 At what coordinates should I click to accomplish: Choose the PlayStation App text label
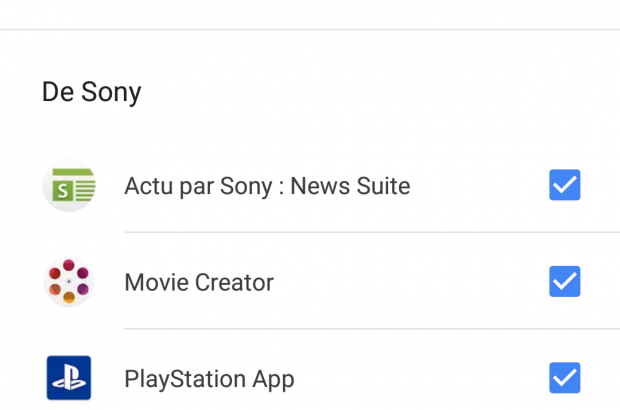coord(209,379)
